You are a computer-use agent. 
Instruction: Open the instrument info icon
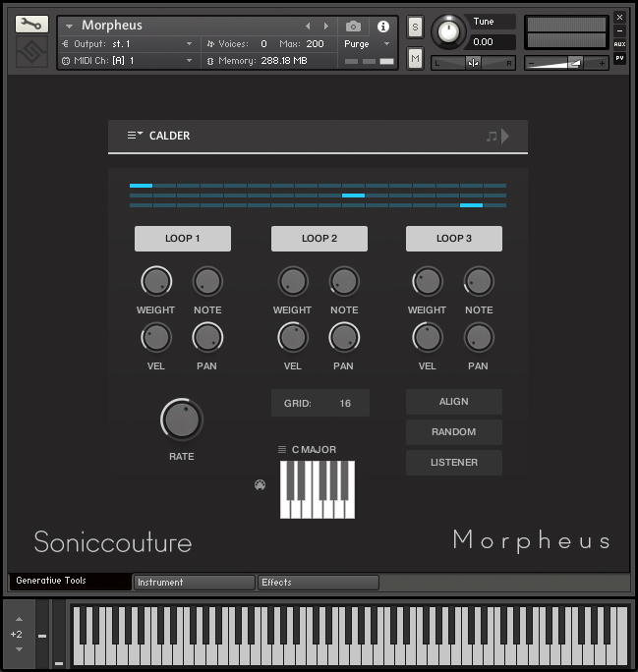(x=382, y=27)
